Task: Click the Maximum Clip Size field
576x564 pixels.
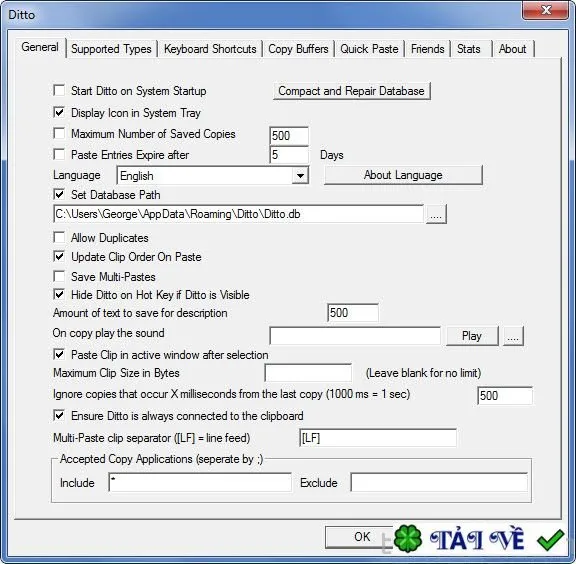Action: click(308, 373)
